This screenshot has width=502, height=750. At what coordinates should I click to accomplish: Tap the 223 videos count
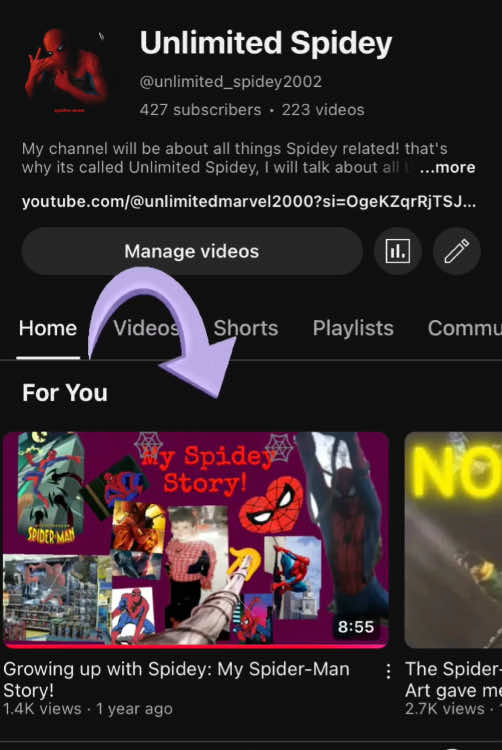point(323,110)
